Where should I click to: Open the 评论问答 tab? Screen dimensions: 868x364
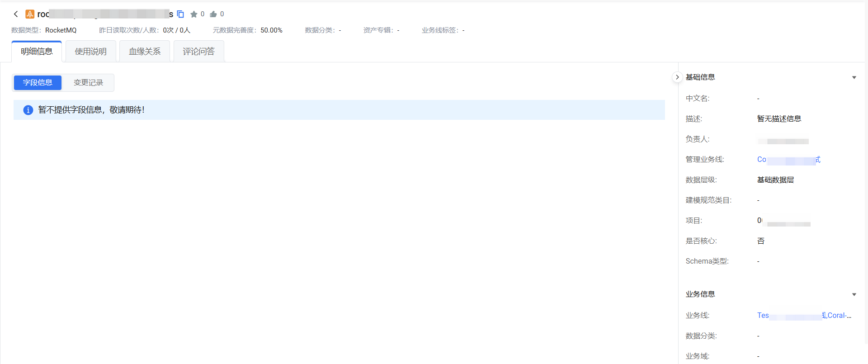pyautogui.click(x=199, y=52)
